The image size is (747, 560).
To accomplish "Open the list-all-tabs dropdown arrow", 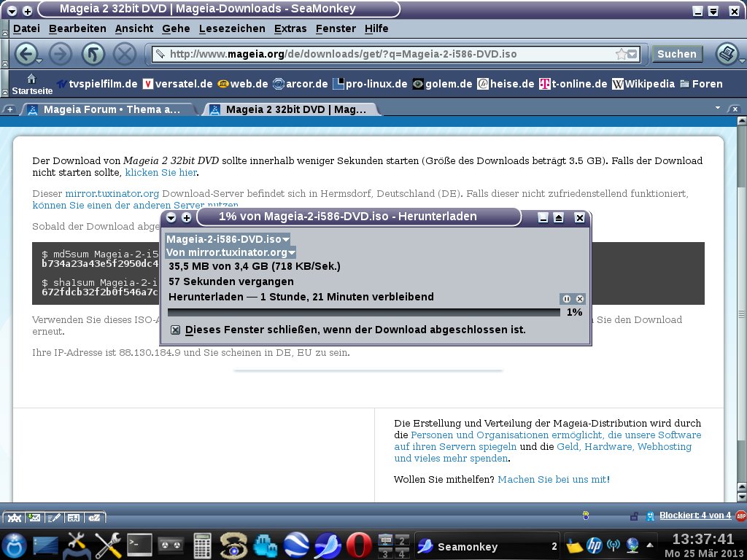I will tap(718, 109).
